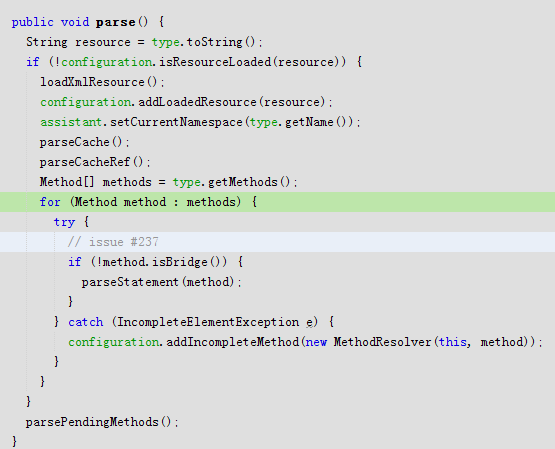The height and width of the screenshot is (449, 555).
Task: Click the 'MethodResolver' constructor name
Action: [383, 342]
